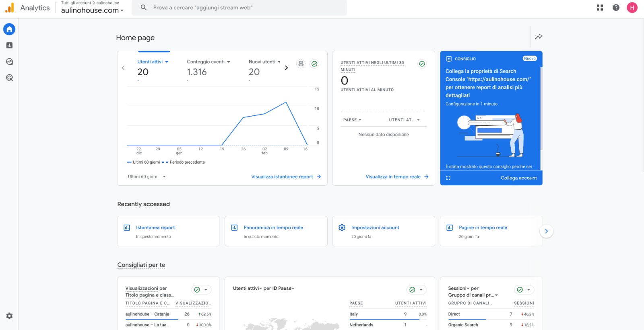
Task: Open Reports from the sidebar bar-chart icon
Action: 9,45
